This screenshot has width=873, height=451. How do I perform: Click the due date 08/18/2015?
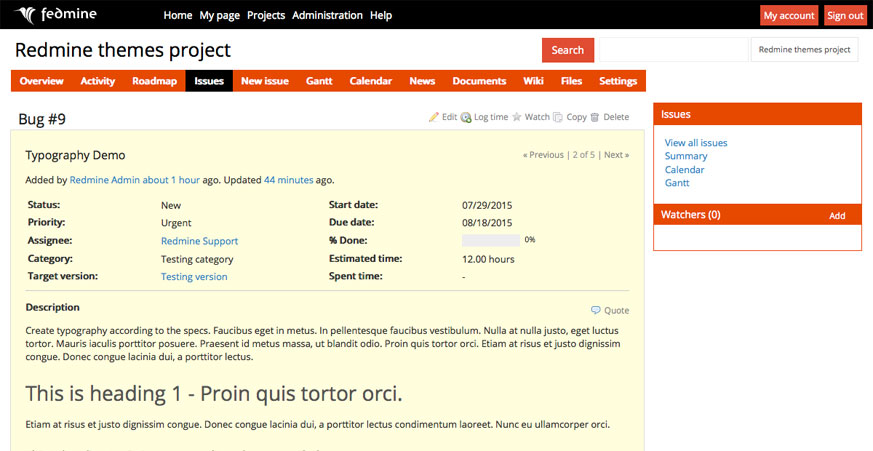(487, 223)
